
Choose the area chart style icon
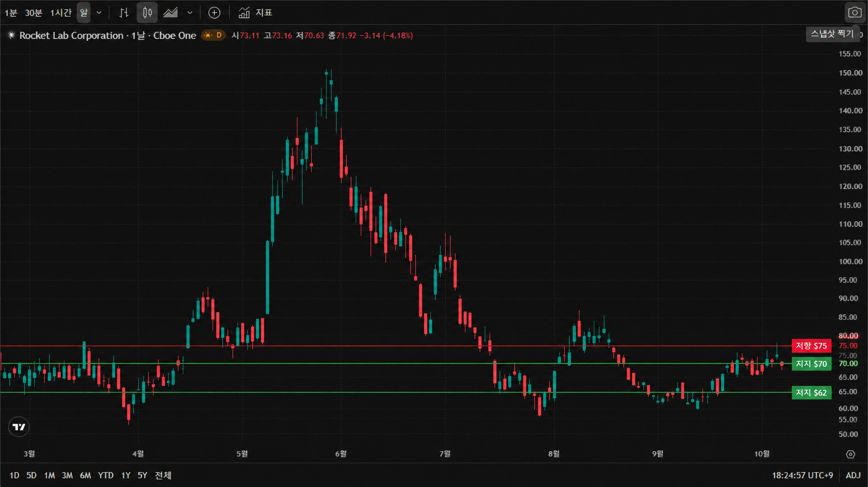click(170, 13)
